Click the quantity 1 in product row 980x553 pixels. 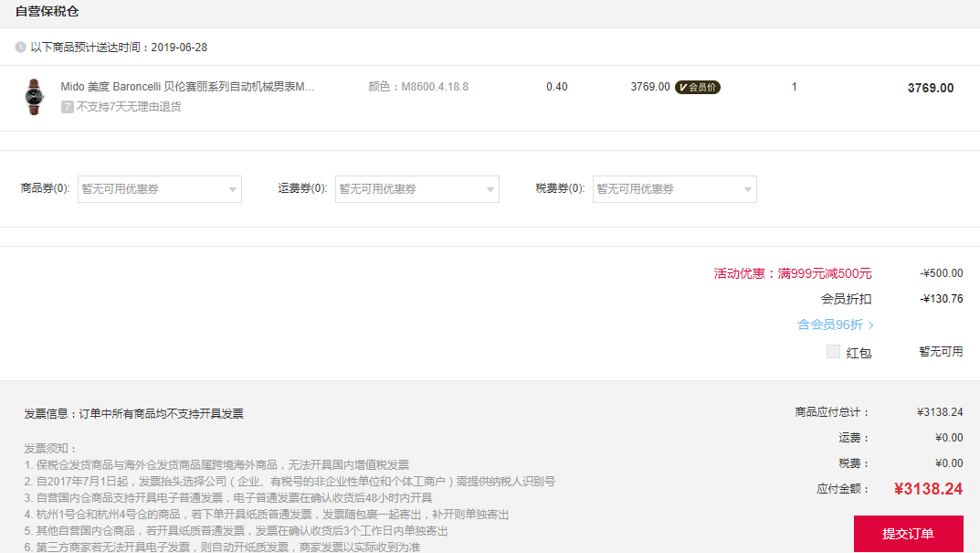pos(795,87)
